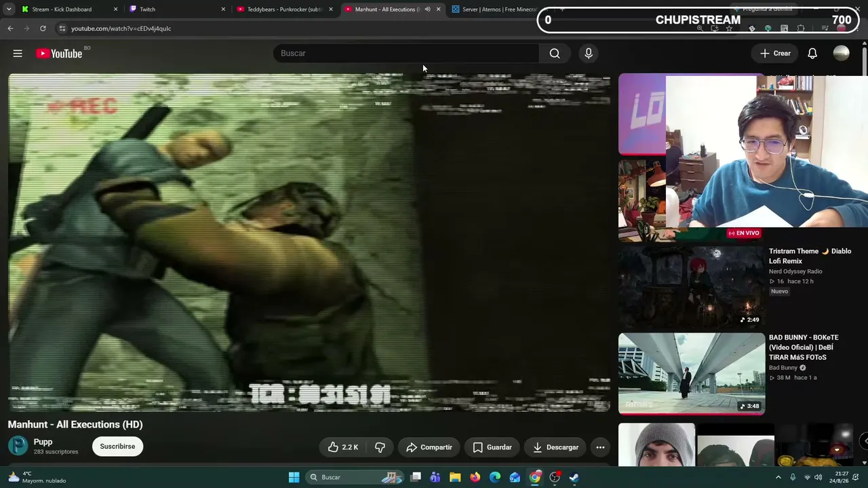Open more actions three-dot menu
This screenshot has height=488, width=868.
click(600, 447)
